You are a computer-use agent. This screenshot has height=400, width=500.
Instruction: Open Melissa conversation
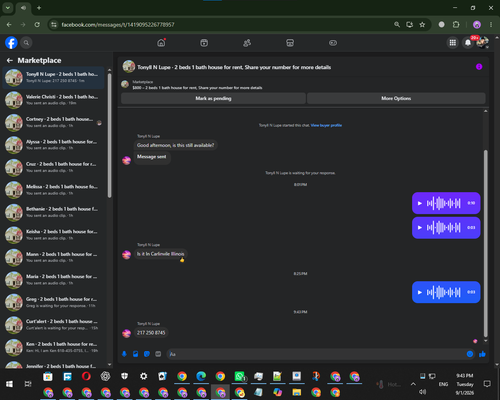(53, 190)
